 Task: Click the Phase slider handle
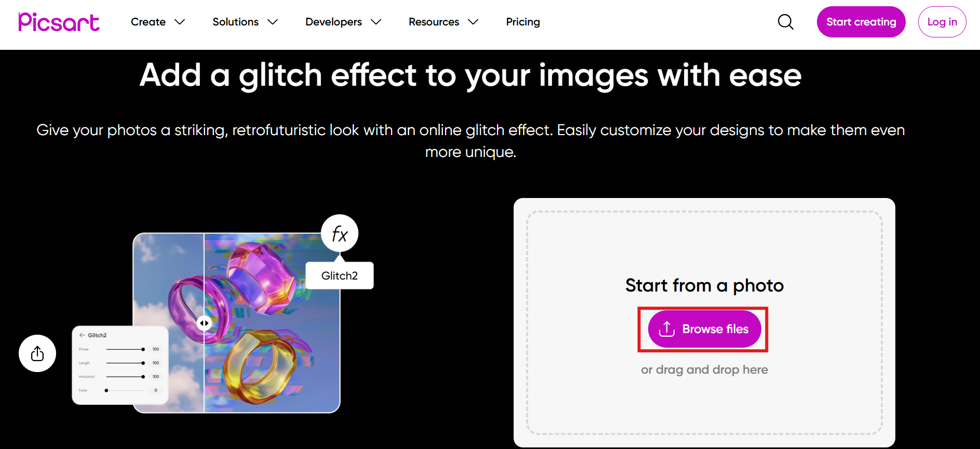click(143, 349)
